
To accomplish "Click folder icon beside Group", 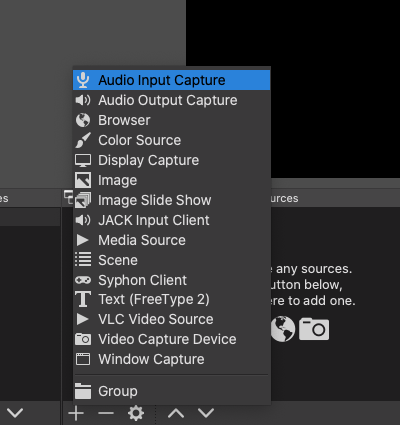I will pos(83,391).
